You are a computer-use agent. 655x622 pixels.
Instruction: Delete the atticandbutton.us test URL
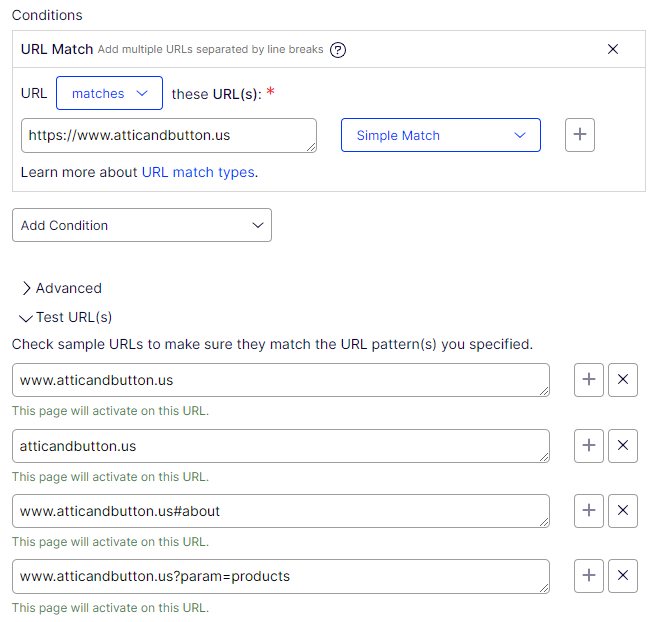[x=623, y=446]
